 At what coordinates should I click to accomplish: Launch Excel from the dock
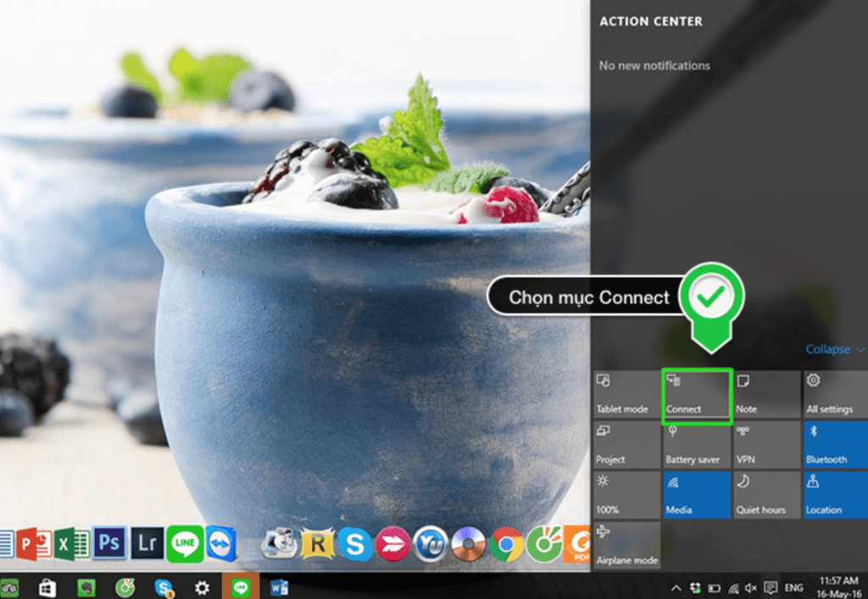pyautogui.click(x=72, y=545)
